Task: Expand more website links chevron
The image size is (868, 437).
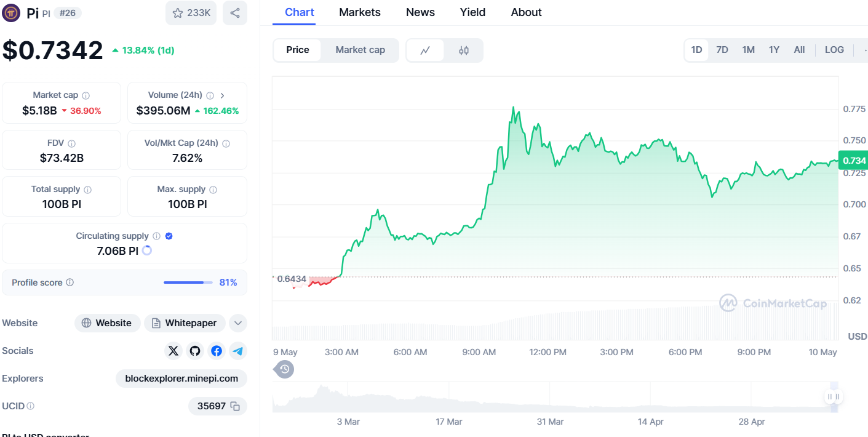Action: [x=238, y=323]
